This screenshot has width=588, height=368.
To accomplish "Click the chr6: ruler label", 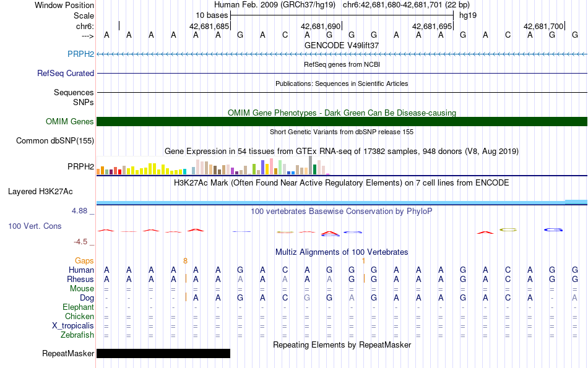I will tap(85, 26).
